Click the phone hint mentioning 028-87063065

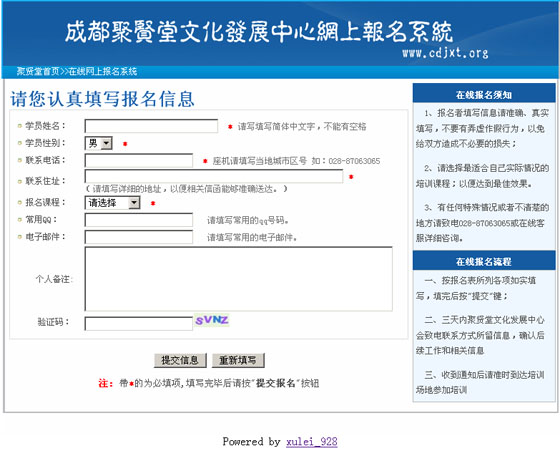296,161
